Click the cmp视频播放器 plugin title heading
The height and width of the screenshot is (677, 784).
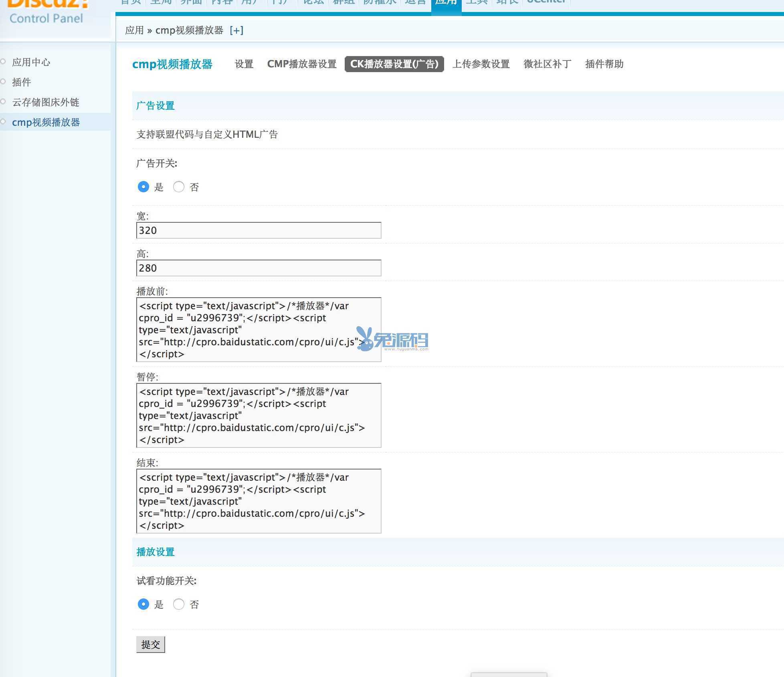[x=172, y=64]
